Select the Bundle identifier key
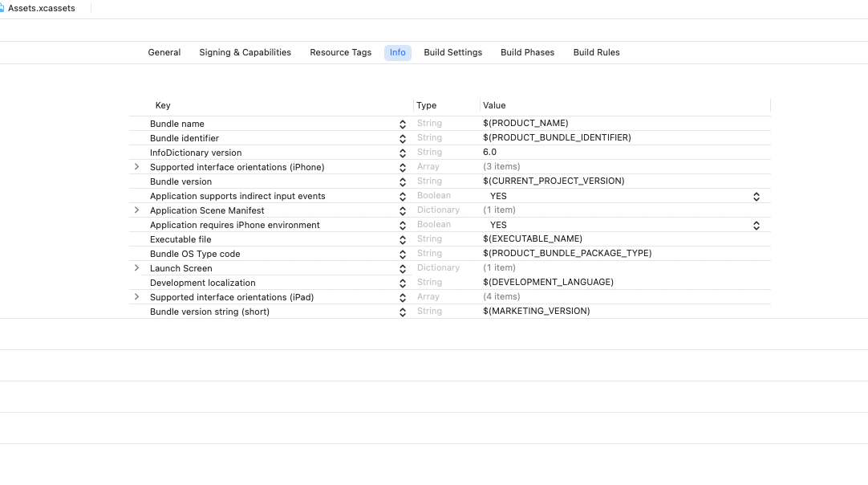868x485 pixels. coord(185,138)
